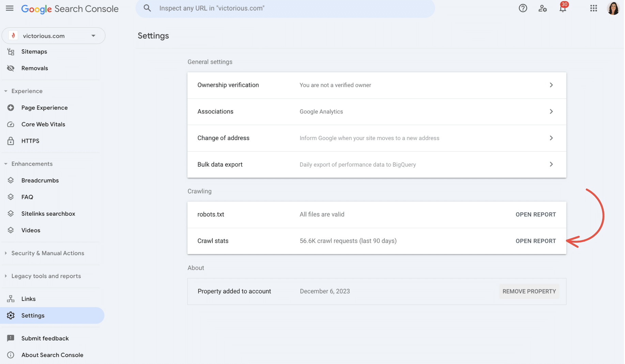The height and width of the screenshot is (364, 625).
Task: Click the search magnifier icon
Action: click(x=147, y=8)
